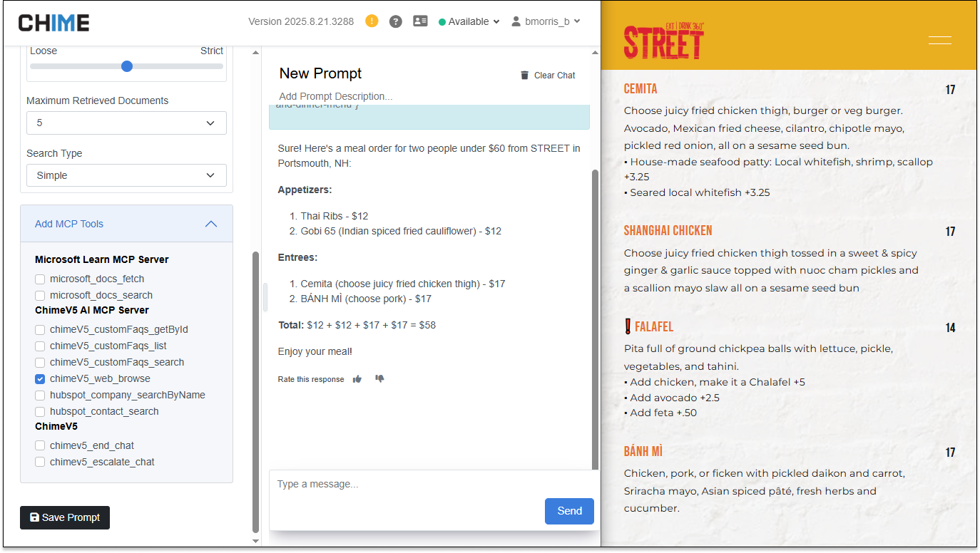Click the 'Cemita (choose juicy fried chicken thigh) - $17' line

(403, 284)
